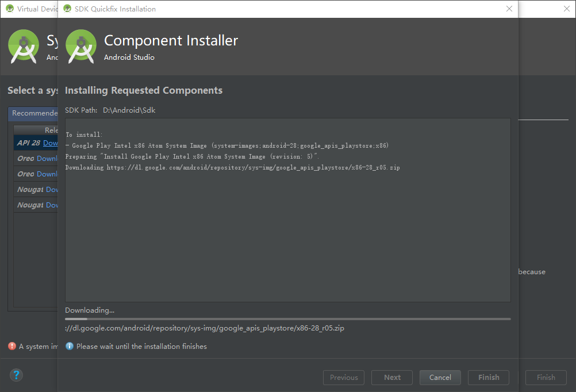Click the download progress bar
The image size is (576, 392).
pos(287,319)
